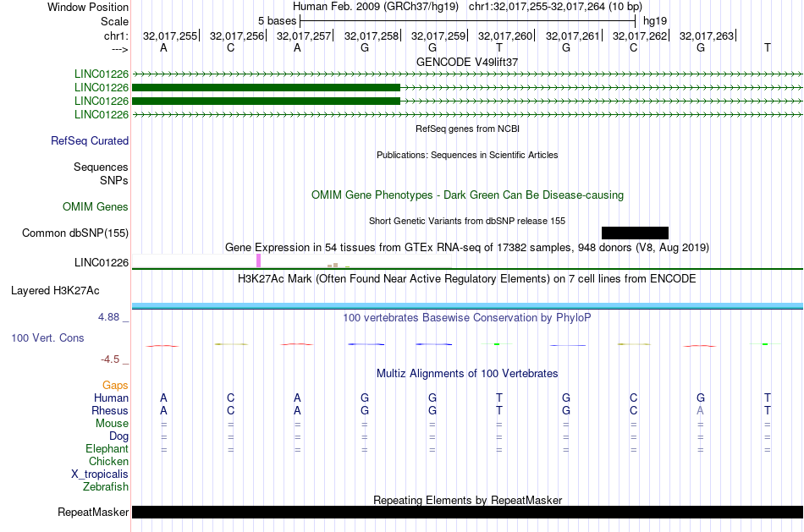Click the Sequences track label
Viewport: 804px width, 532px height.
[x=101, y=167]
